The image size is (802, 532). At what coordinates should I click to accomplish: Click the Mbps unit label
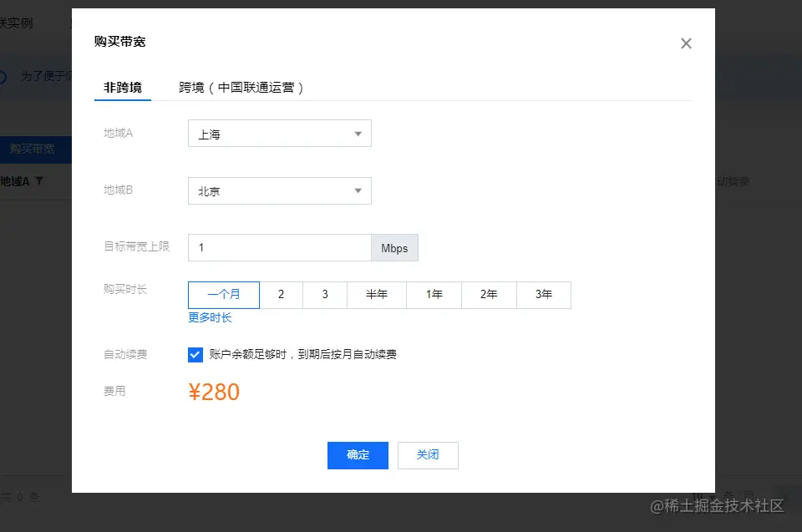pos(394,247)
